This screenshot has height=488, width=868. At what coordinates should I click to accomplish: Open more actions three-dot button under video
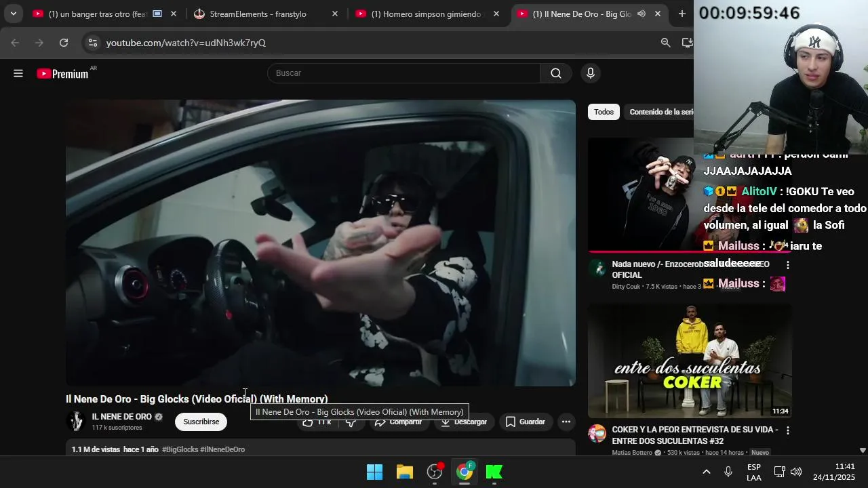[566, 422]
